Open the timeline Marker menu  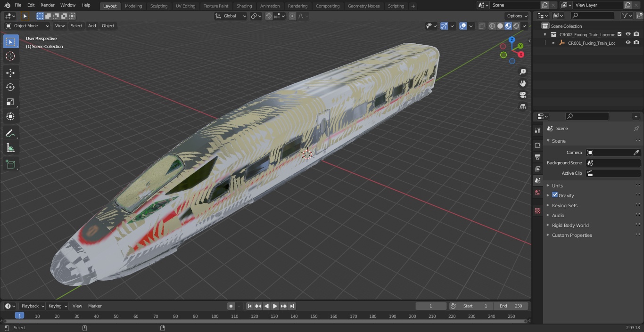tap(95, 306)
